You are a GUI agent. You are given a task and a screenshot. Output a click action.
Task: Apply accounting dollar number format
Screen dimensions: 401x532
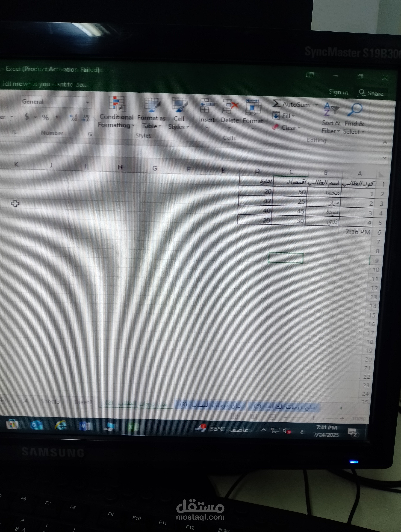(27, 117)
